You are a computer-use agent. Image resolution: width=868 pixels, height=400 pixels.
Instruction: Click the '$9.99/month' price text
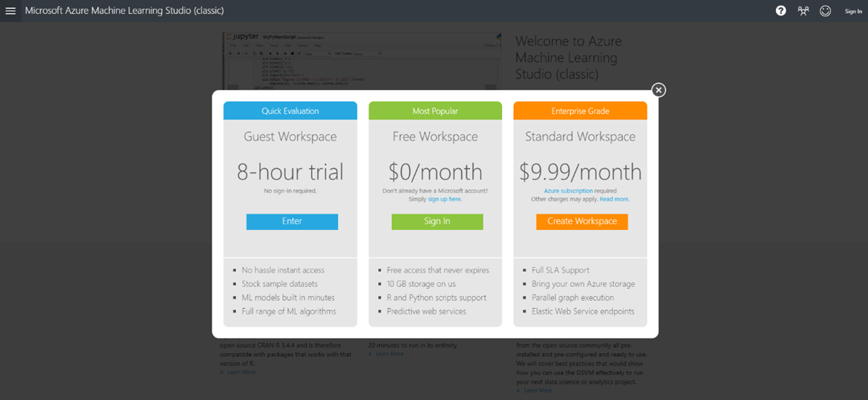pyautogui.click(x=580, y=172)
